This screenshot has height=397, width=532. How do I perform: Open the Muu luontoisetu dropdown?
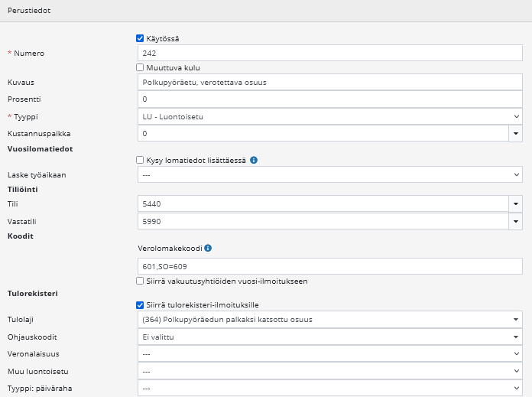tap(329, 371)
